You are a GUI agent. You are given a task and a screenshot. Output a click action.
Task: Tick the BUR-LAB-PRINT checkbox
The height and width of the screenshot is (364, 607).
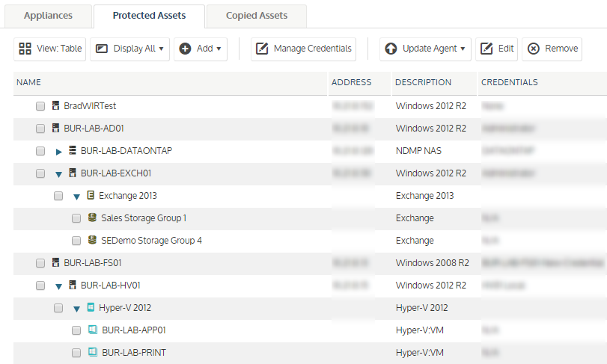(x=76, y=353)
